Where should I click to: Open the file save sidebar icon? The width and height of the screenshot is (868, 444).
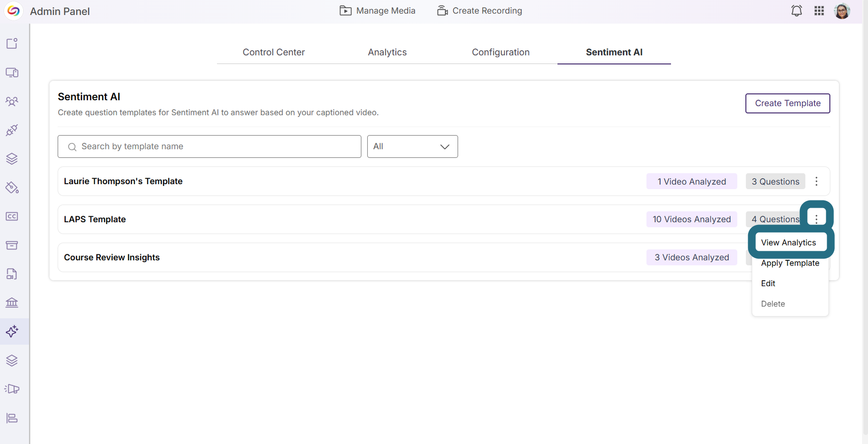click(x=12, y=274)
